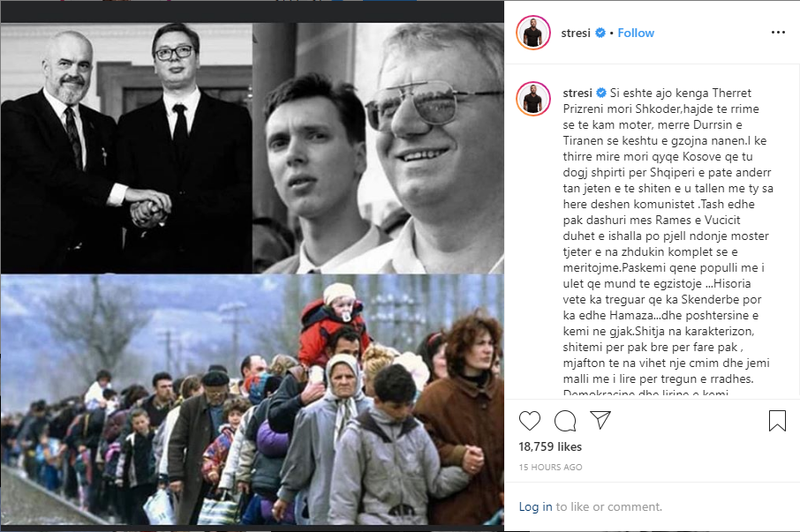Viewport: 800px width, 532px height.
Task: Click the black-and-white photo top right
Action: coord(378,148)
